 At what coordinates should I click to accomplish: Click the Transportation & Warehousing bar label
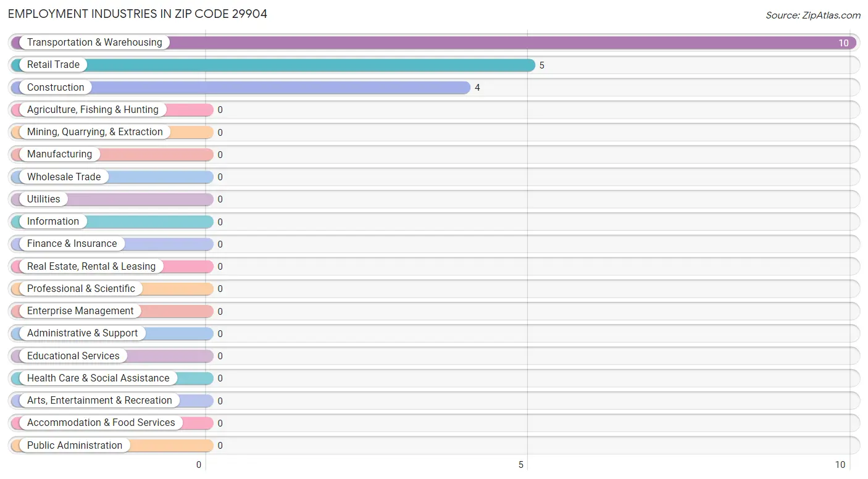(x=94, y=43)
